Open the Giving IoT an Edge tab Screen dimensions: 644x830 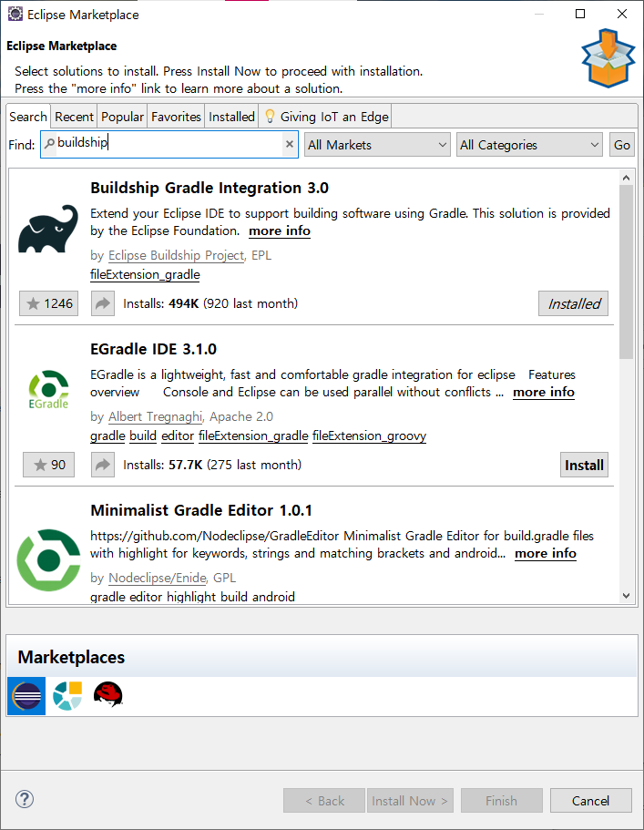coord(326,117)
